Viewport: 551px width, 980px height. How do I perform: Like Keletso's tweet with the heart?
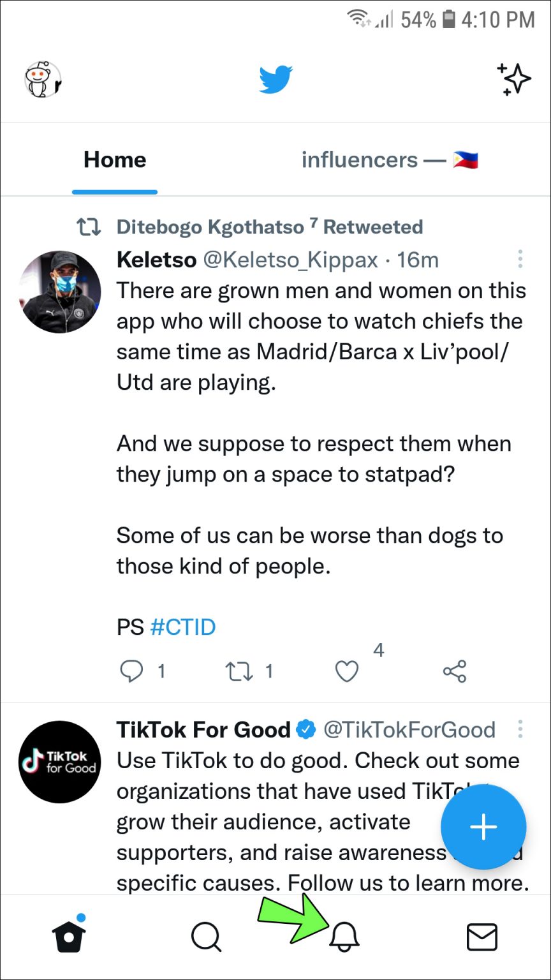[x=346, y=671]
